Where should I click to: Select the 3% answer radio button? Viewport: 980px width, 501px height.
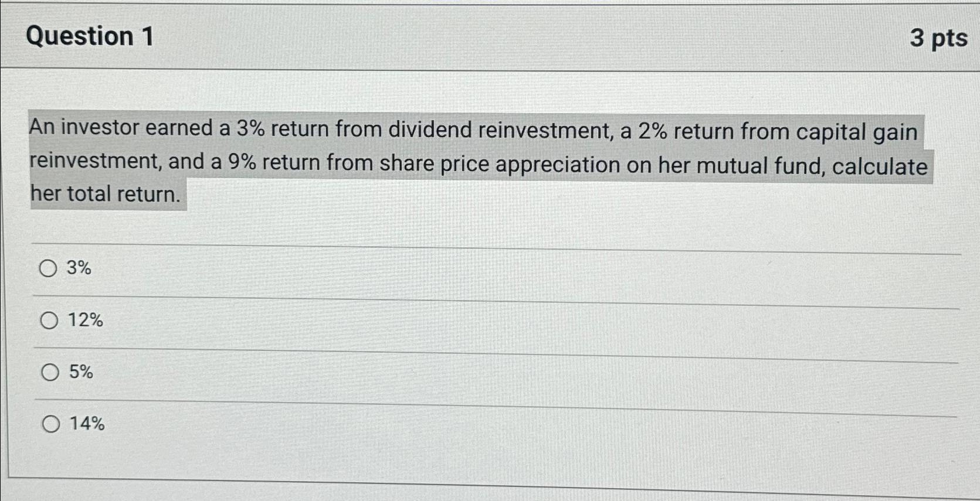pos(49,268)
